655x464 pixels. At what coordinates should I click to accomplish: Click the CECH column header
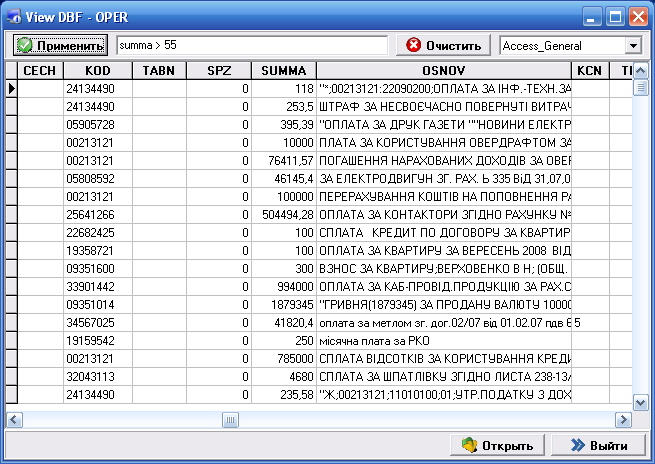40,71
